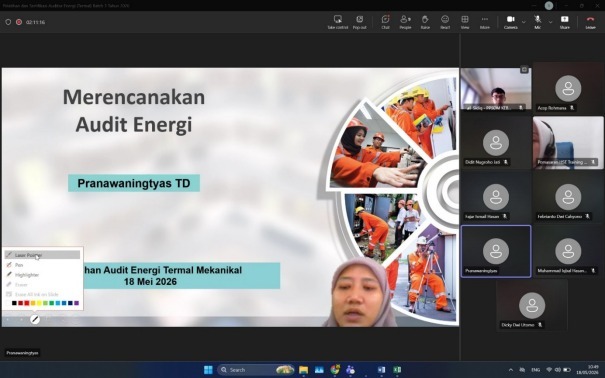Image resolution: width=605 pixels, height=378 pixels.
Task: Open the React emoji options
Action: click(445, 22)
